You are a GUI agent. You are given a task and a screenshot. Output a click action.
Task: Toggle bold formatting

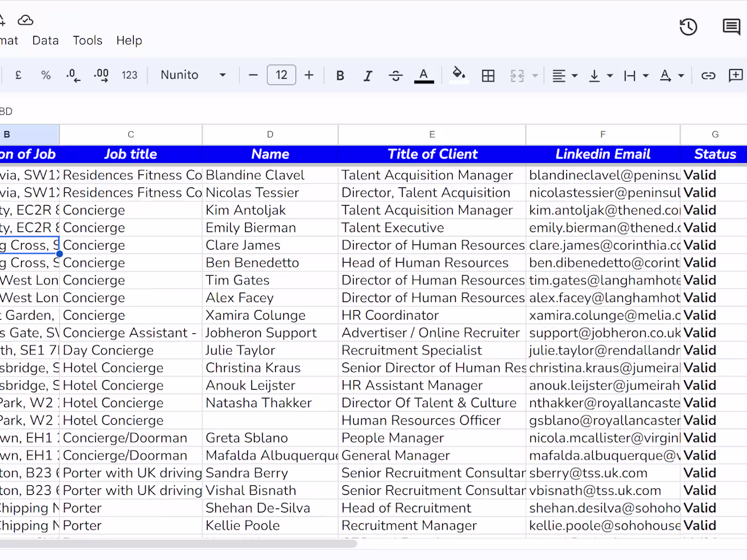340,75
